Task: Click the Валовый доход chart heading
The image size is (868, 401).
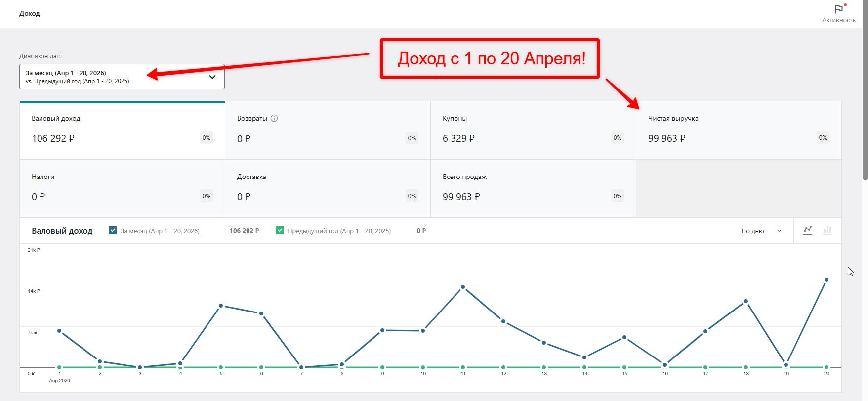Action: tap(62, 231)
